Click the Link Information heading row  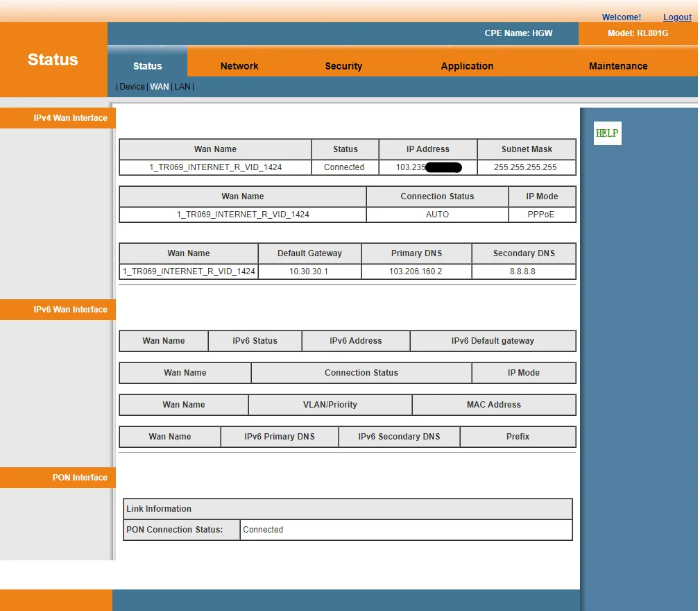pos(348,509)
